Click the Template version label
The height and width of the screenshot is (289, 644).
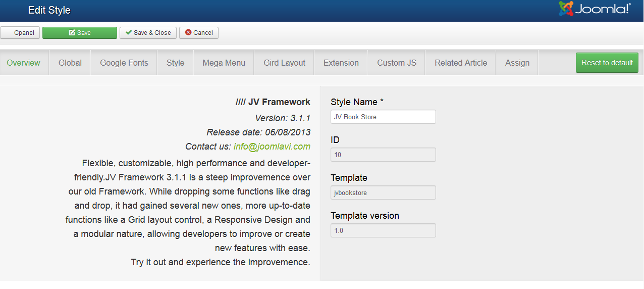[365, 216]
